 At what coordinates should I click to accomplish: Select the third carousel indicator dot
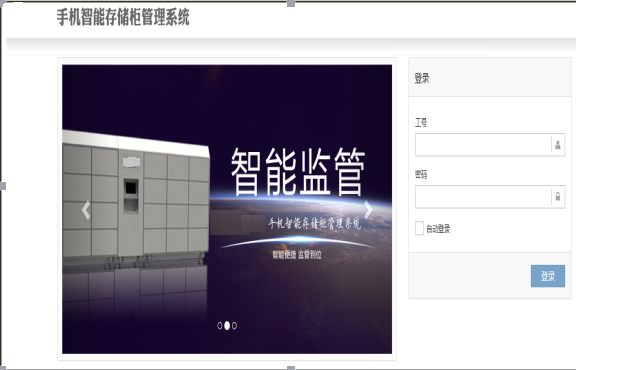tap(234, 326)
